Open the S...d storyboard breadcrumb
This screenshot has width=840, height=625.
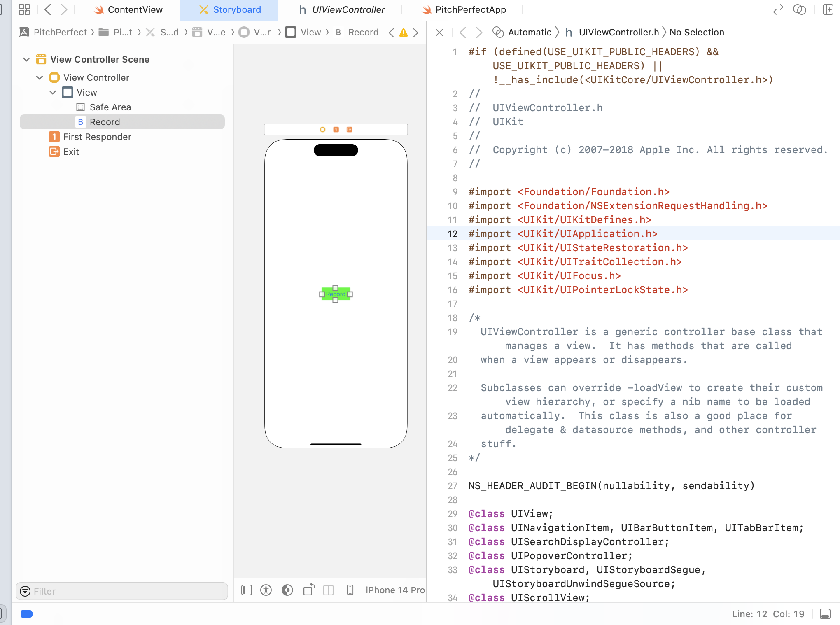[x=163, y=32]
